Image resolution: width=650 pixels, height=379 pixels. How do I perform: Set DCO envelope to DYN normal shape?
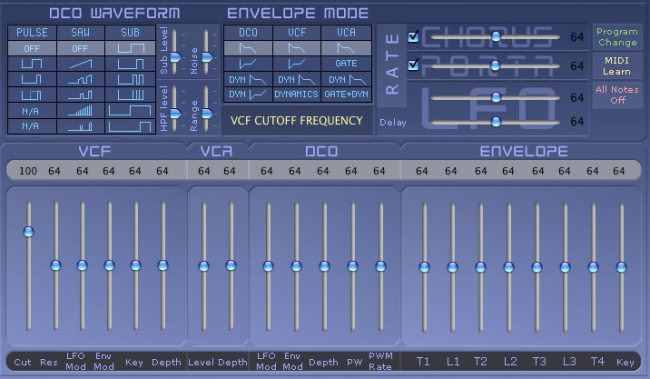click(248, 79)
